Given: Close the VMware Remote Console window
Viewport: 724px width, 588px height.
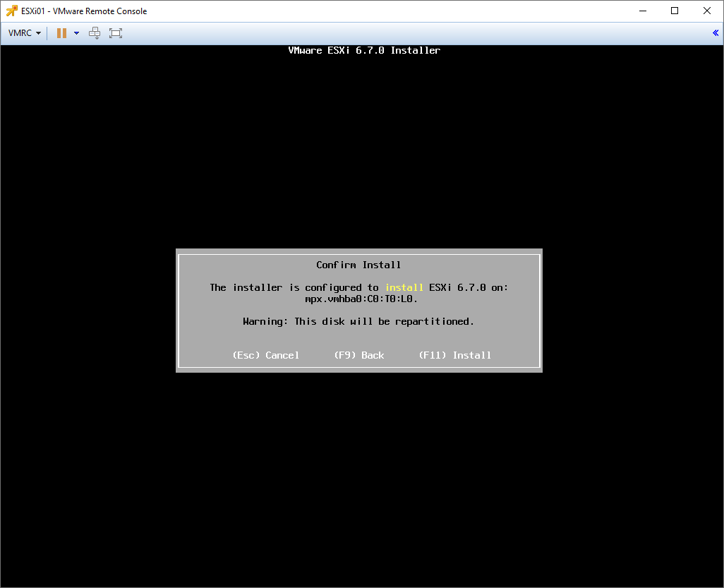Looking at the screenshot, I should point(707,11).
